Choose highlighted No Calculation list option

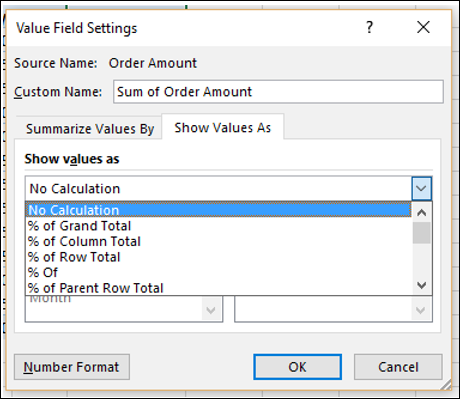[218, 210]
